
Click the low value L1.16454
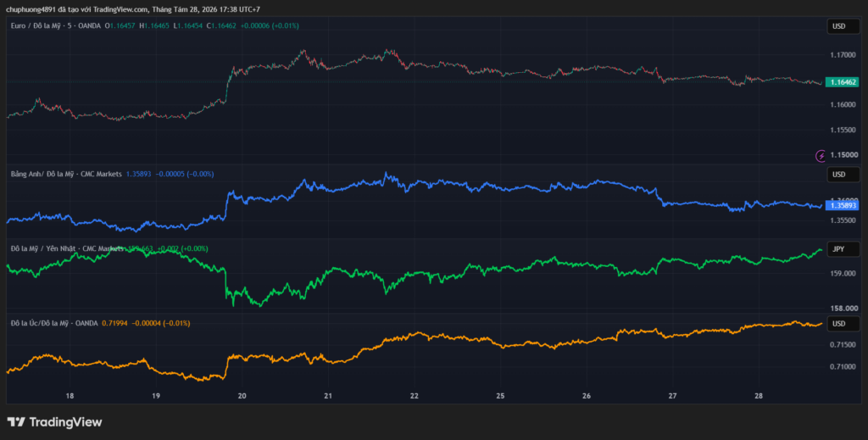(188, 26)
